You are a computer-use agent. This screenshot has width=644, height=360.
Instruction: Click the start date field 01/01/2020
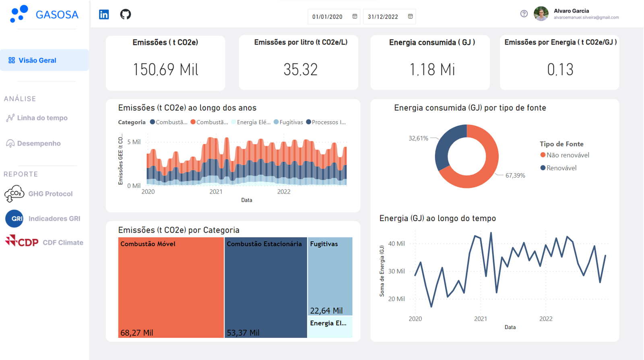tap(334, 17)
